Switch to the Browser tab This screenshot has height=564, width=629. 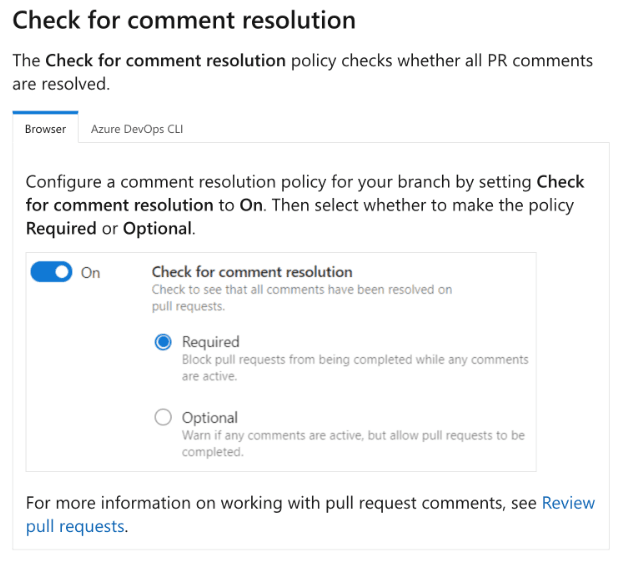click(45, 129)
